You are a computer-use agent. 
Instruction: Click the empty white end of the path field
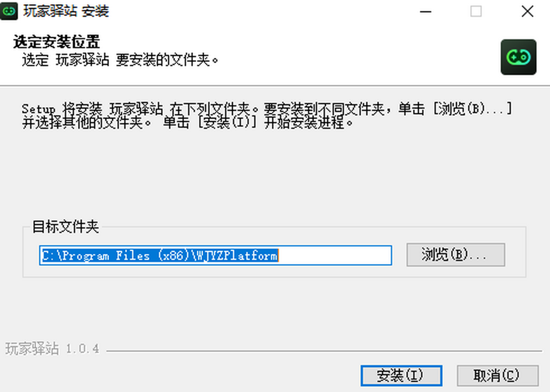pos(335,255)
